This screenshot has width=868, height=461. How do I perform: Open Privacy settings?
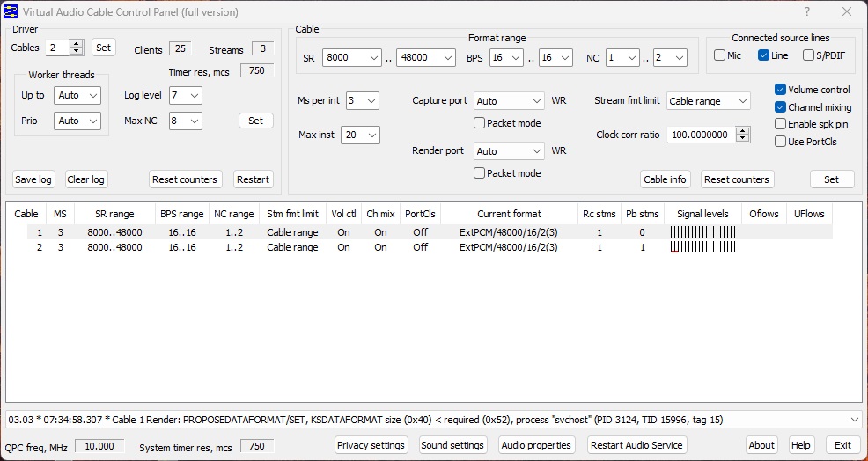pyautogui.click(x=371, y=445)
